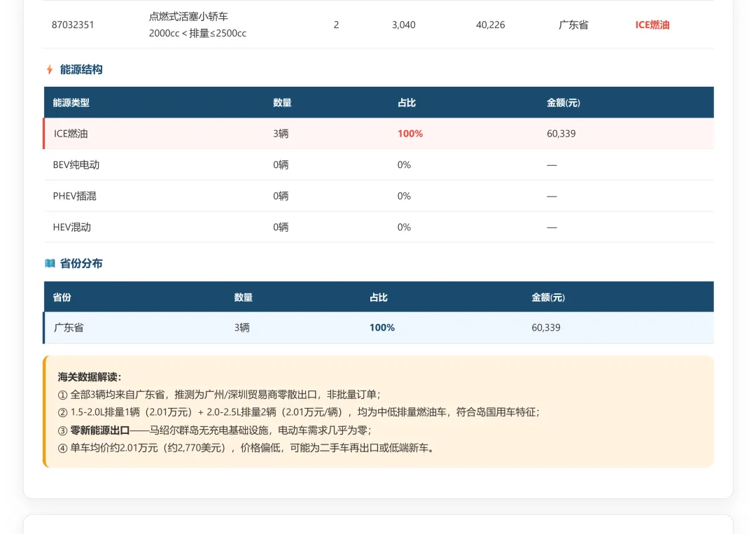
Task: Click 0% in the HEV混动 row
Action: tap(404, 227)
